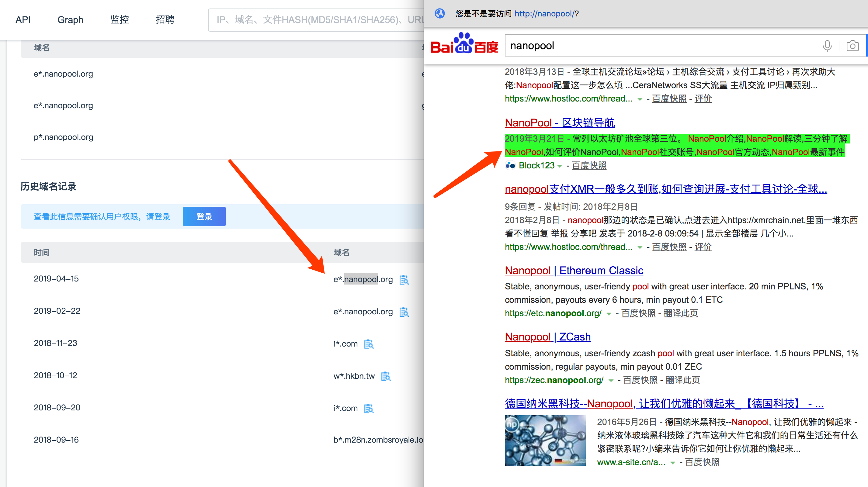Screen dimensions: 868x487
Task: Click 评价 after the second hostloc.com result
Action: [703, 247]
